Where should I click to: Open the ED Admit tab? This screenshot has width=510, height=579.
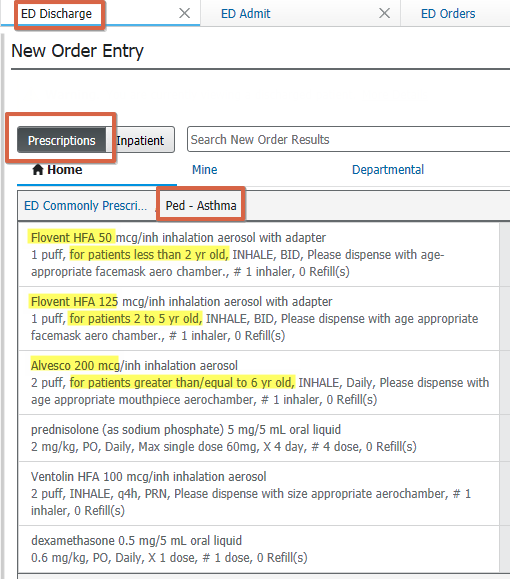[x=246, y=14]
